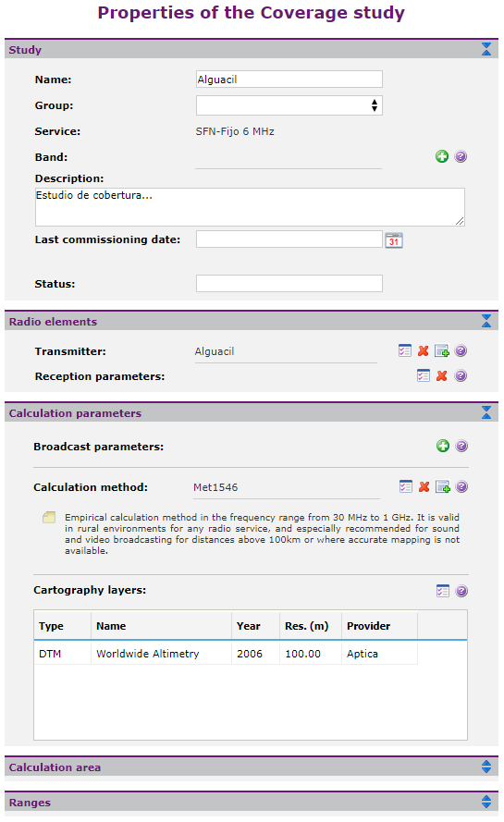Create new Transmitter with the add-record icon
This screenshot has height=822, width=504.
(442, 350)
